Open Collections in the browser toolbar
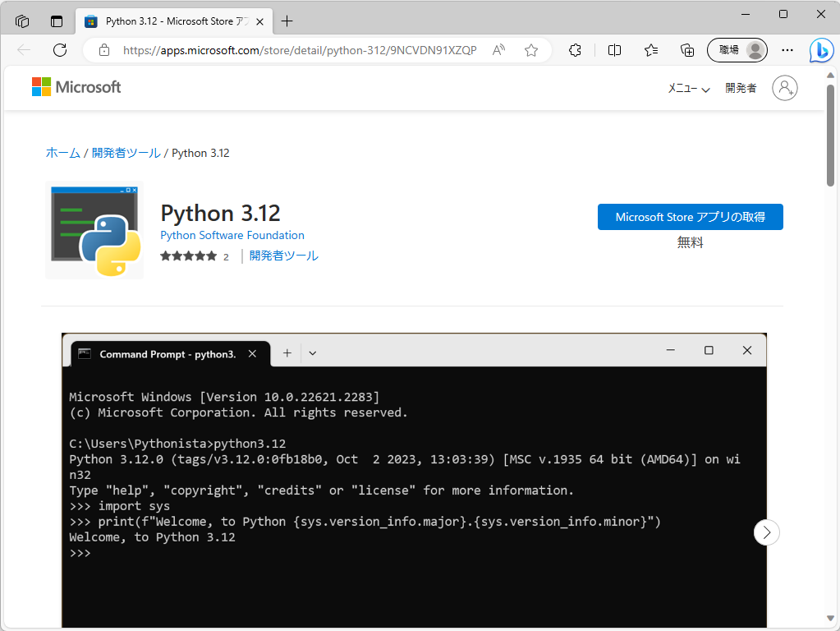Viewport: 840px width, 631px height. [x=687, y=50]
